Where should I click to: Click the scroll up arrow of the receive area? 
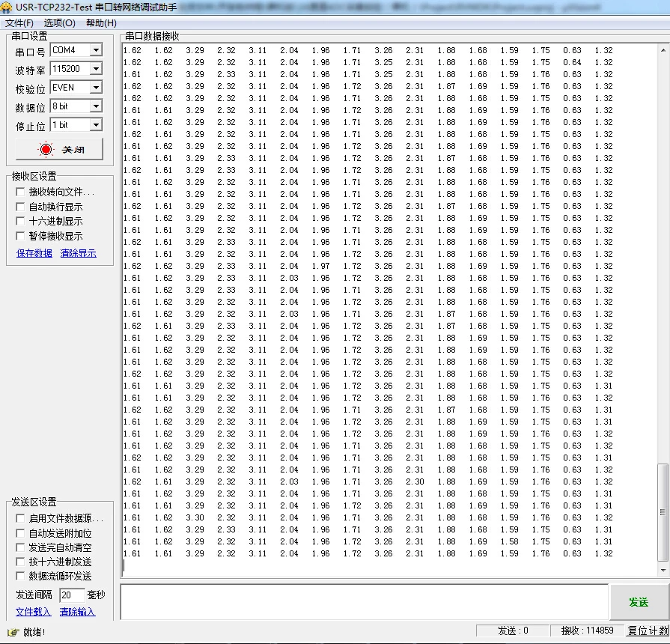pyautogui.click(x=663, y=50)
